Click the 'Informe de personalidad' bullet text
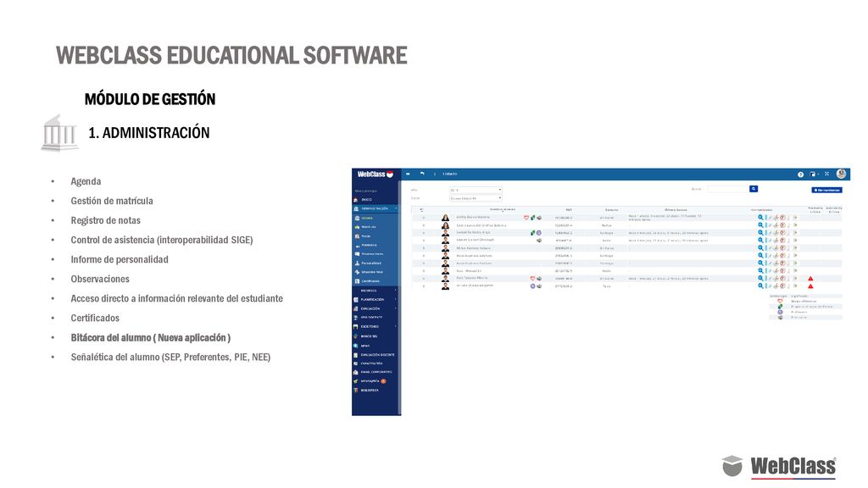 pyautogui.click(x=120, y=259)
